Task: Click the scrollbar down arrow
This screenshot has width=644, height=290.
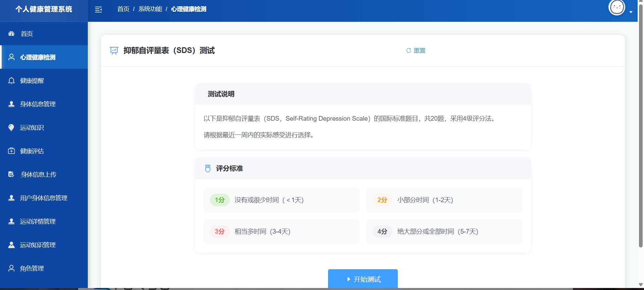Action: (641, 285)
